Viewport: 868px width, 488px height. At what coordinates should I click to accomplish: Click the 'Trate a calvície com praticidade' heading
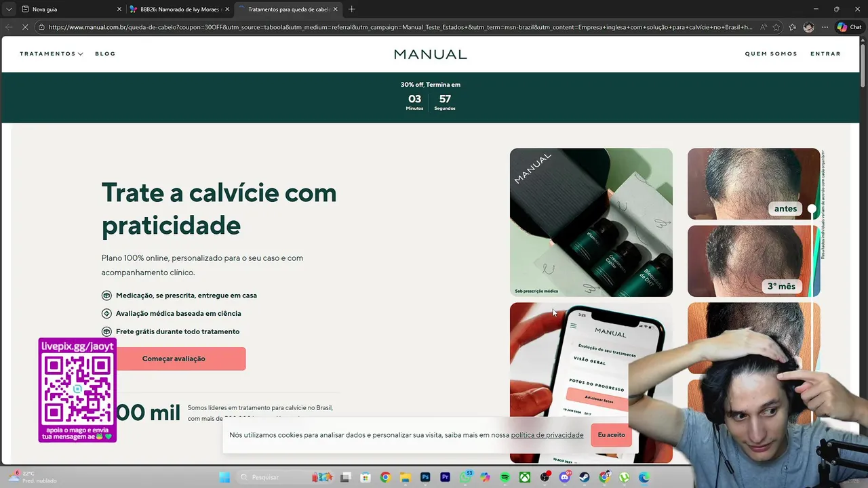pyautogui.click(x=219, y=209)
